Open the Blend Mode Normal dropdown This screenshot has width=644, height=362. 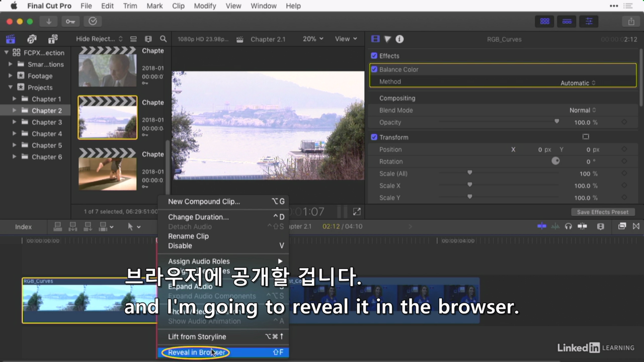coord(583,110)
